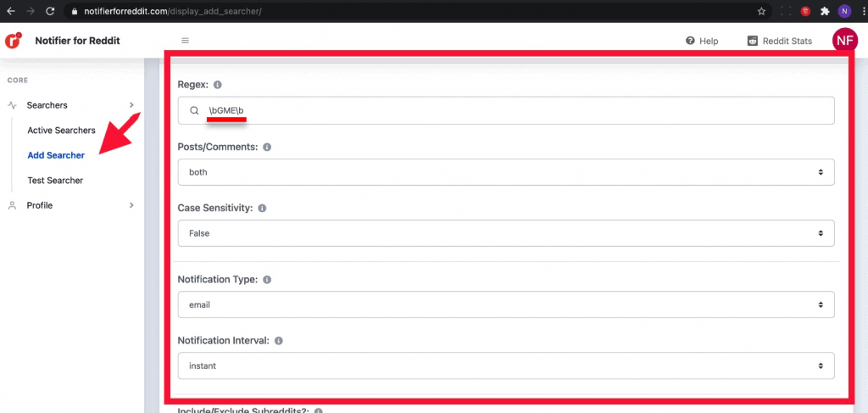This screenshot has height=413, width=868.
Task: Click the Notification Type label
Action: [218, 280]
